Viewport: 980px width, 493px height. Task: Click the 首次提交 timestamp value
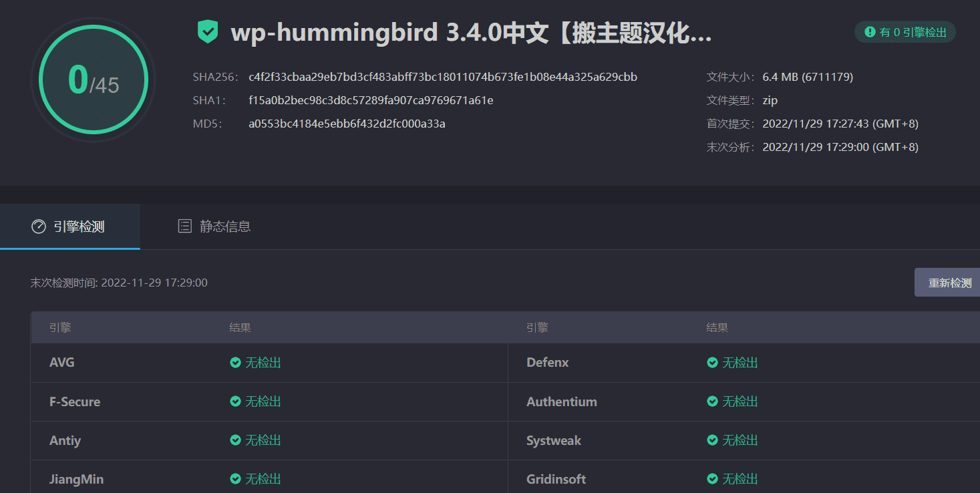[840, 124]
